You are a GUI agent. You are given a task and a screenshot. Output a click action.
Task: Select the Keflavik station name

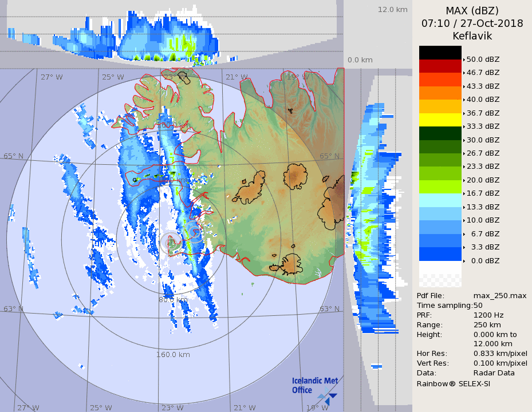472,36
